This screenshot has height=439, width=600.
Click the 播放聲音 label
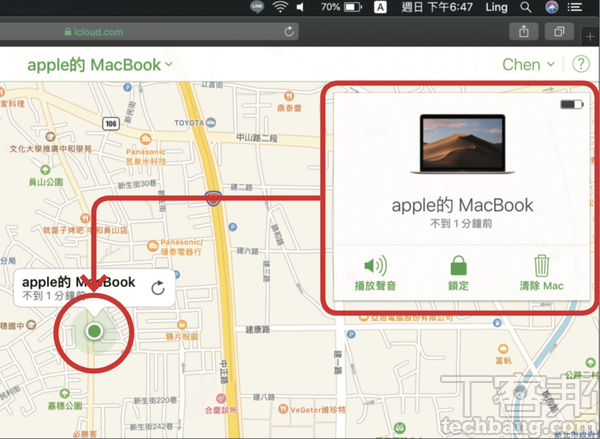click(375, 286)
